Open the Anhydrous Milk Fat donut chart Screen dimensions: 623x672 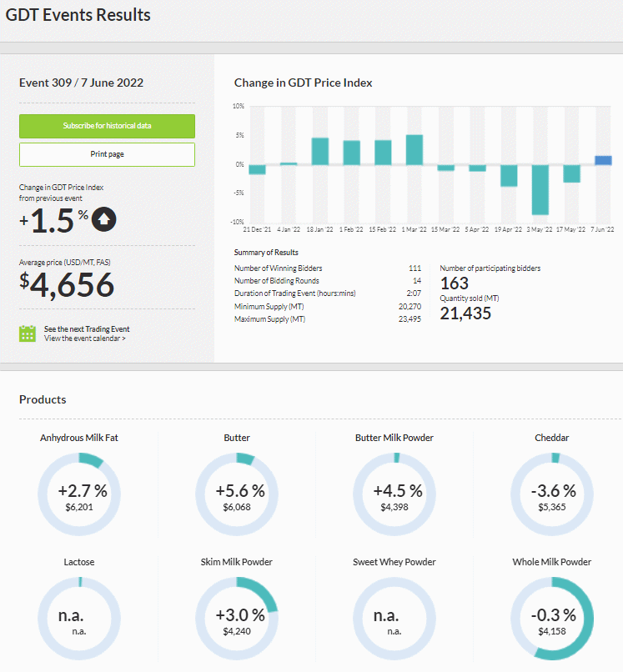[x=79, y=494]
